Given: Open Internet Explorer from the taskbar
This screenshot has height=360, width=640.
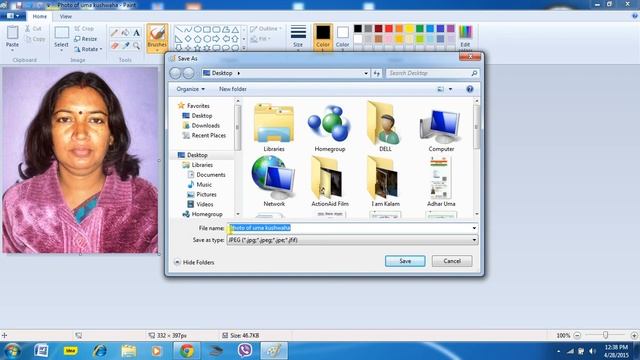Looking at the screenshot, I should click(x=100, y=351).
